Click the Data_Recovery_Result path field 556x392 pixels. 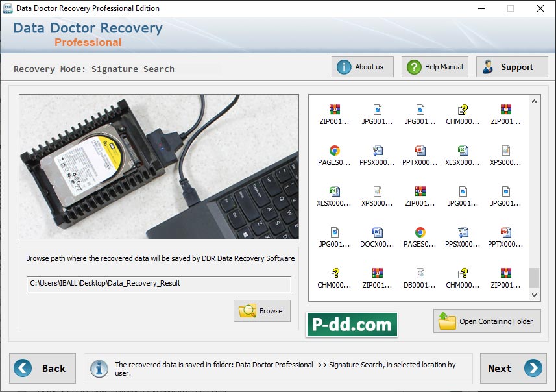coord(158,284)
